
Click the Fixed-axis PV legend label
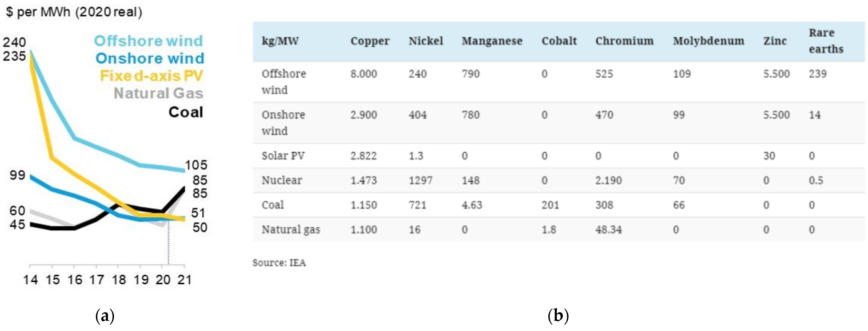(151, 76)
